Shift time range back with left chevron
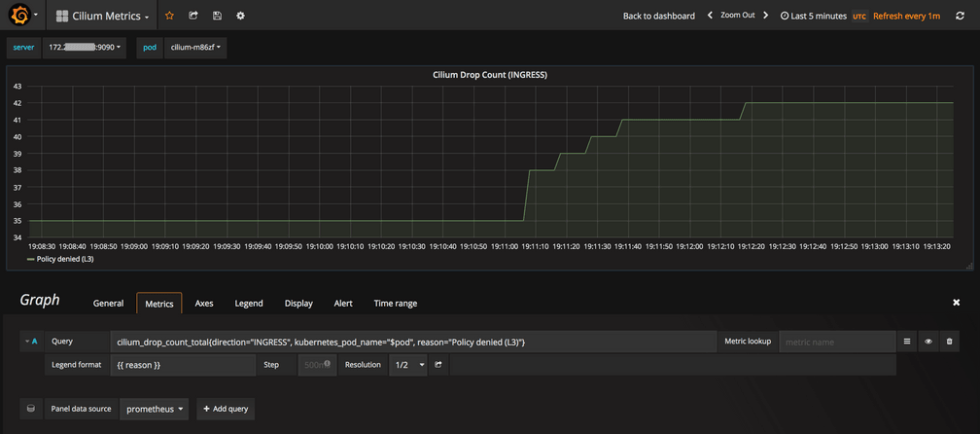980x434 pixels. 710,16
